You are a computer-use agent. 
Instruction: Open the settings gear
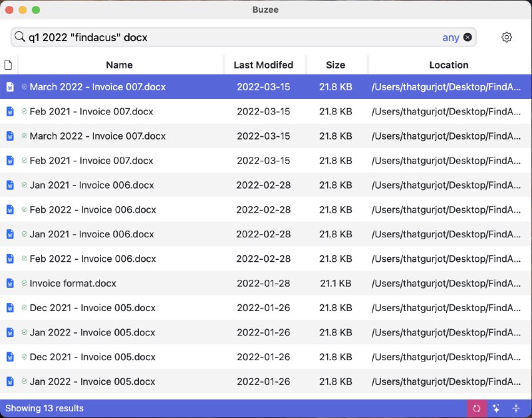[507, 38]
